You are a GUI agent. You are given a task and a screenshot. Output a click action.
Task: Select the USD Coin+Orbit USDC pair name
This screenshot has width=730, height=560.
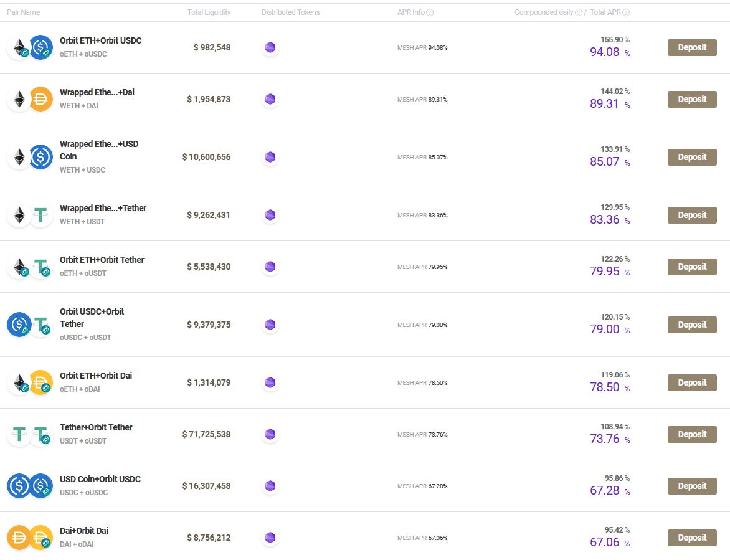[100, 479]
